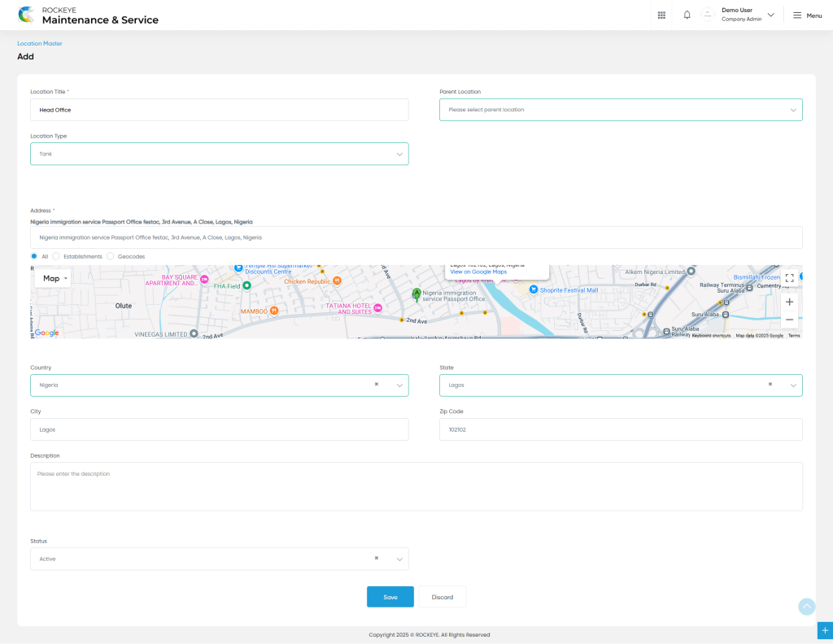Zoom in on the map
833x644 pixels.
(x=789, y=302)
